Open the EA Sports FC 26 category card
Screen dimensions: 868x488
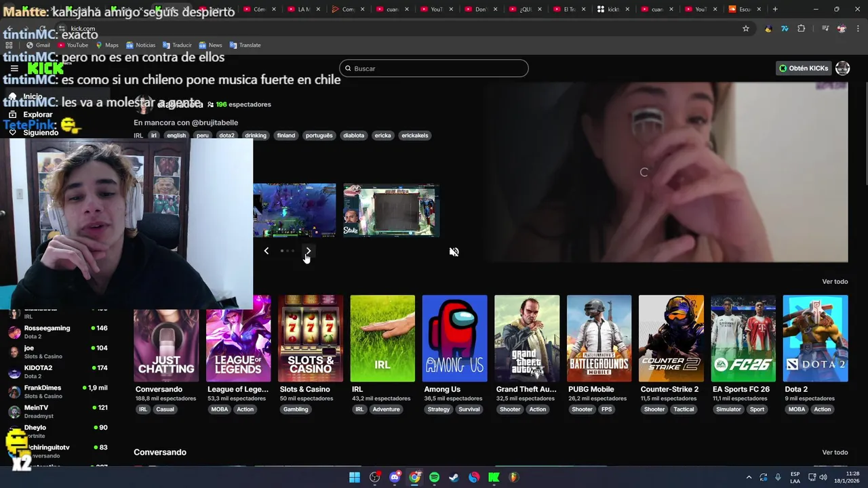pos(743,338)
